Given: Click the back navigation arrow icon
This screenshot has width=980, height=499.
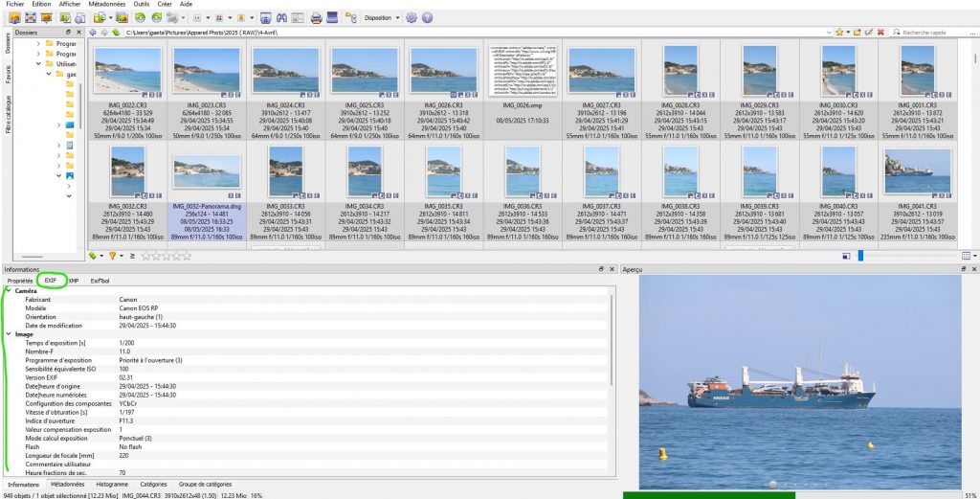Looking at the screenshot, I should (92, 32).
